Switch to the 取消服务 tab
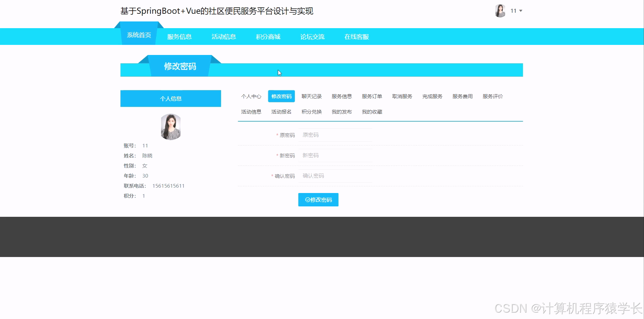Image resolution: width=644 pixels, height=319 pixels. click(x=402, y=96)
